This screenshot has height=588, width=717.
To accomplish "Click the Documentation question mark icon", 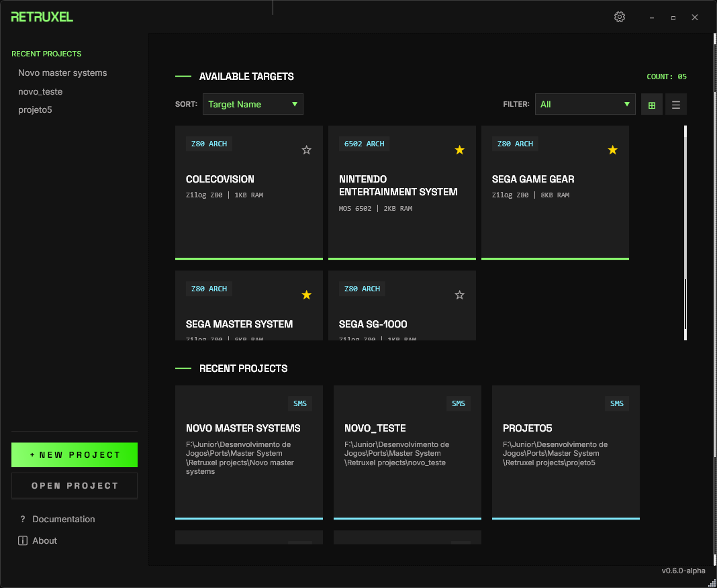I will (23, 520).
